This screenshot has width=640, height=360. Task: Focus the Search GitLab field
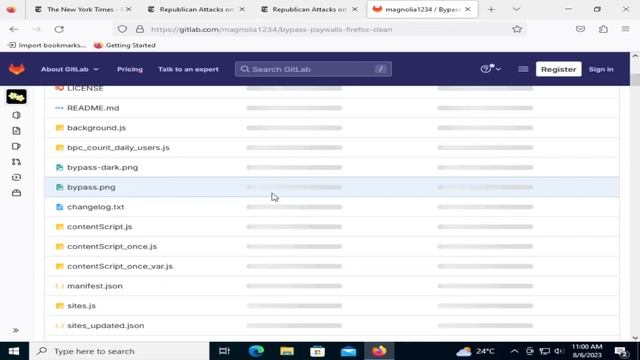coord(313,69)
